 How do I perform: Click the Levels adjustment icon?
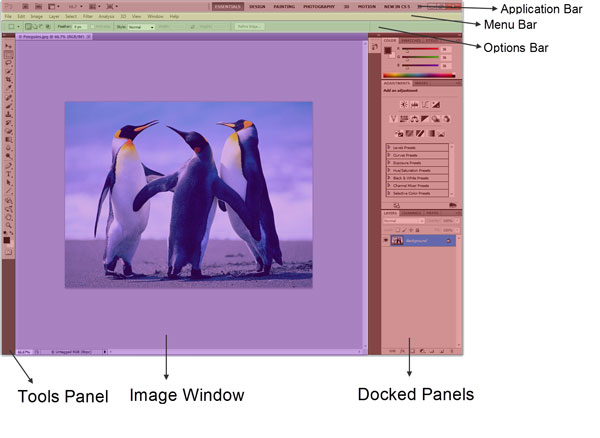click(x=412, y=104)
